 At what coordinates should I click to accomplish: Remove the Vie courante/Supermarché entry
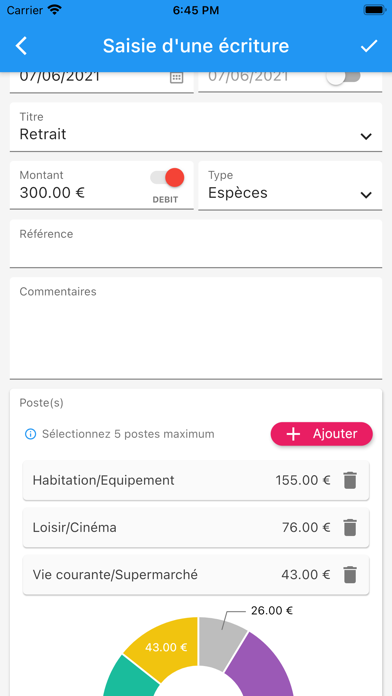click(x=350, y=575)
